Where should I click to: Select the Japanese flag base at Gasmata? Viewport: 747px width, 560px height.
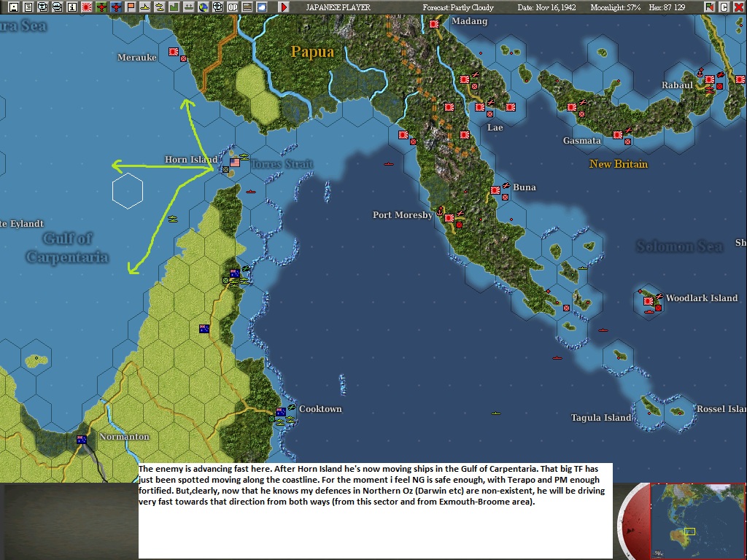coord(618,135)
